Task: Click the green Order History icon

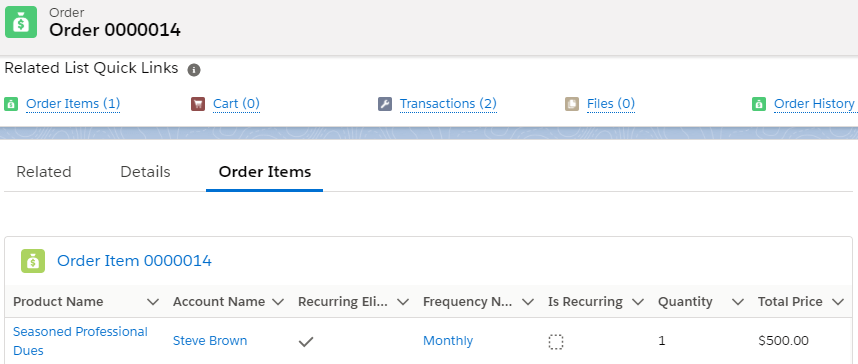Action: 759,104
